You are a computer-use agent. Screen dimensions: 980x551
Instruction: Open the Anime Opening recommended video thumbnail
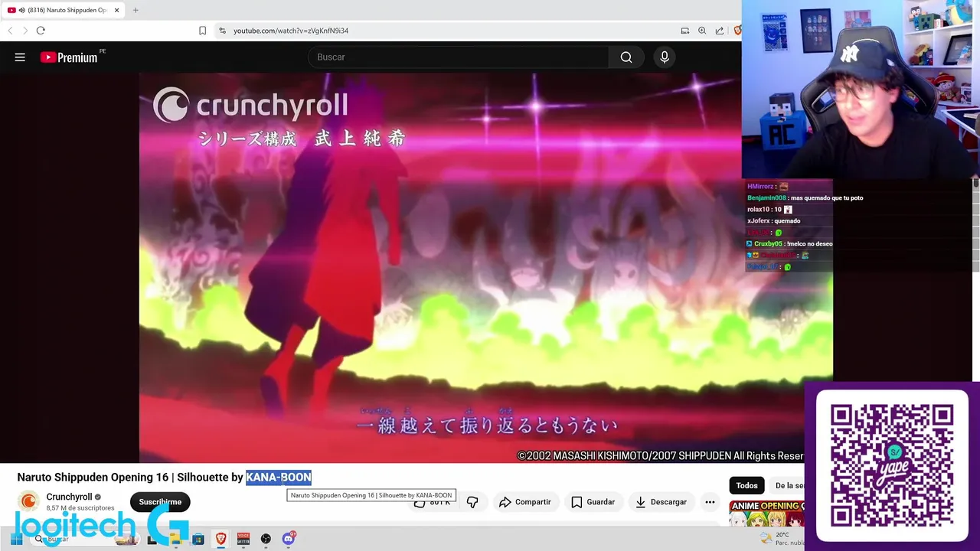click(x=766, y=514)
